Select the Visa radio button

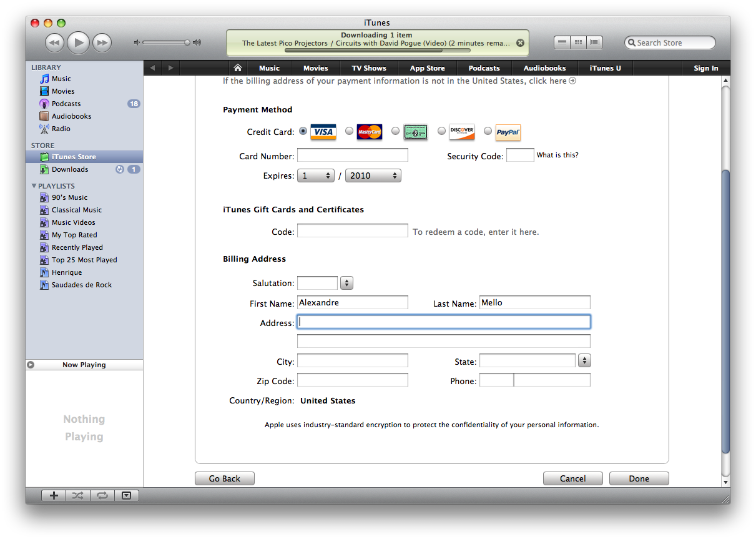pyautogui.click(x=303, y=131)
